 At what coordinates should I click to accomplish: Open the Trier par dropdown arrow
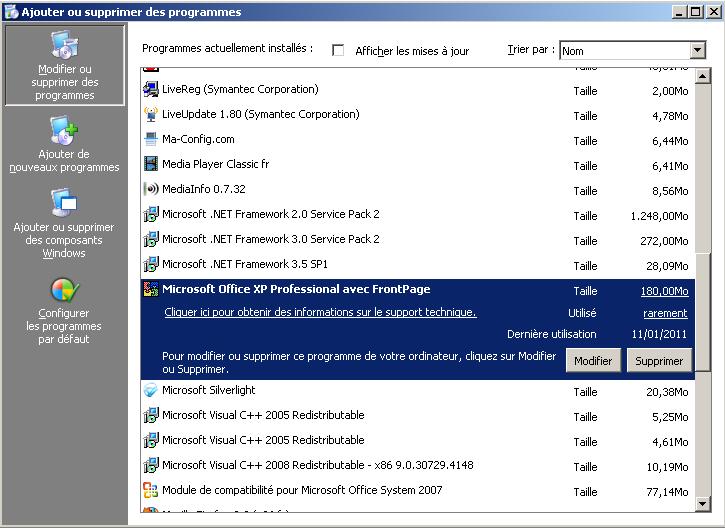(697, 50)
